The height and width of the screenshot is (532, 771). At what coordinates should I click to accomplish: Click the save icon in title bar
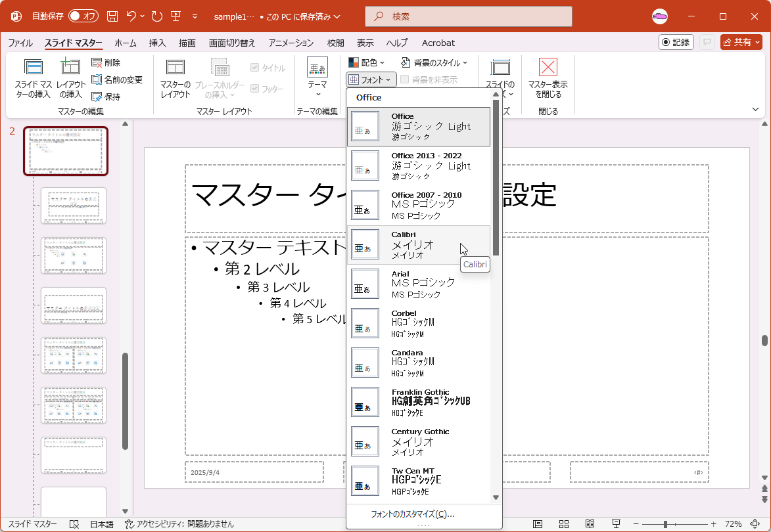(112, 16)
